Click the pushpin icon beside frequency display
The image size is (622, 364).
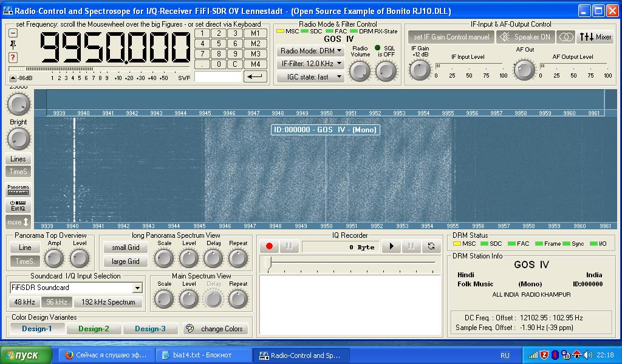tap(13, 44)
